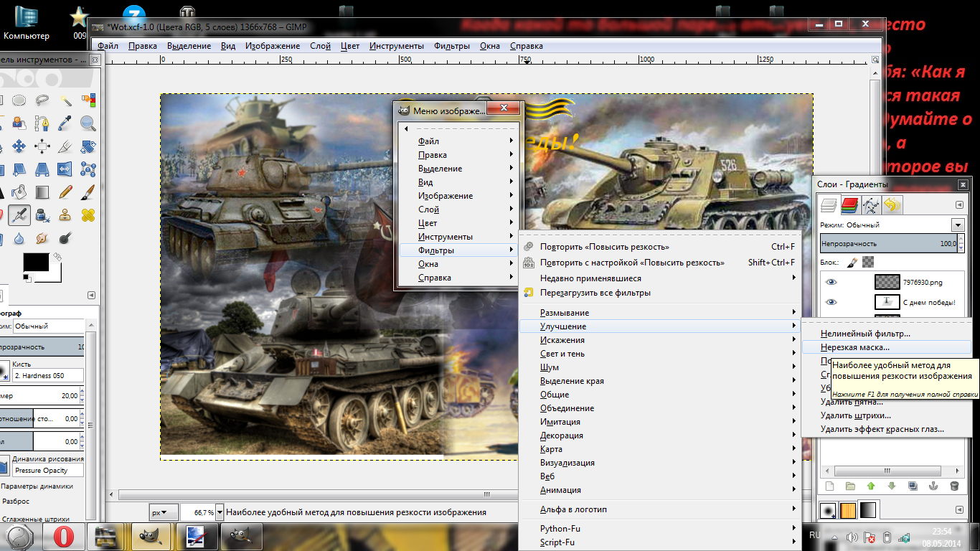Swap foreground and background colors arrow
Screen dimensions: 980x551
[x=57, y=257]
